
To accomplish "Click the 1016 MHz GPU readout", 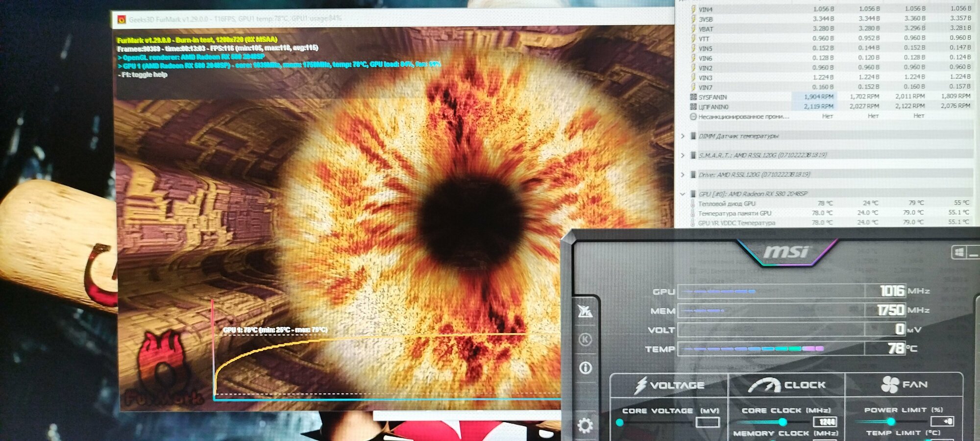I will coord(892,291).
